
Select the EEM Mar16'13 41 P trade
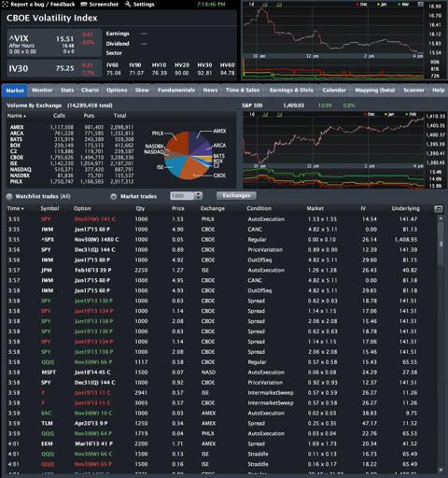point(221,443)
